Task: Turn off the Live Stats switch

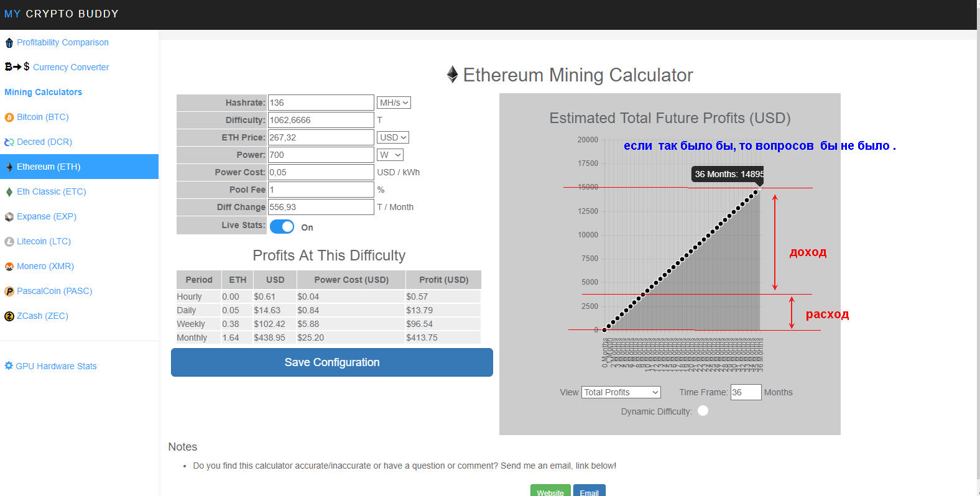Action: click(282, 226)
